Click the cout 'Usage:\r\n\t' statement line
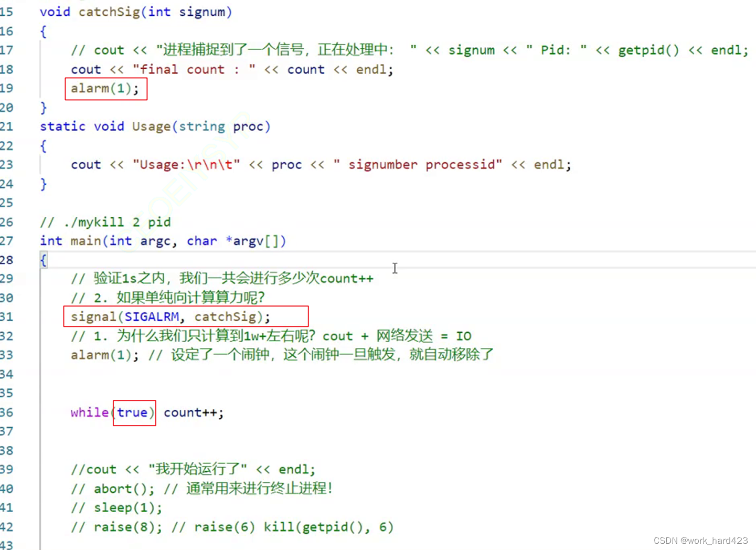756x550 pixels. (321, 165)
